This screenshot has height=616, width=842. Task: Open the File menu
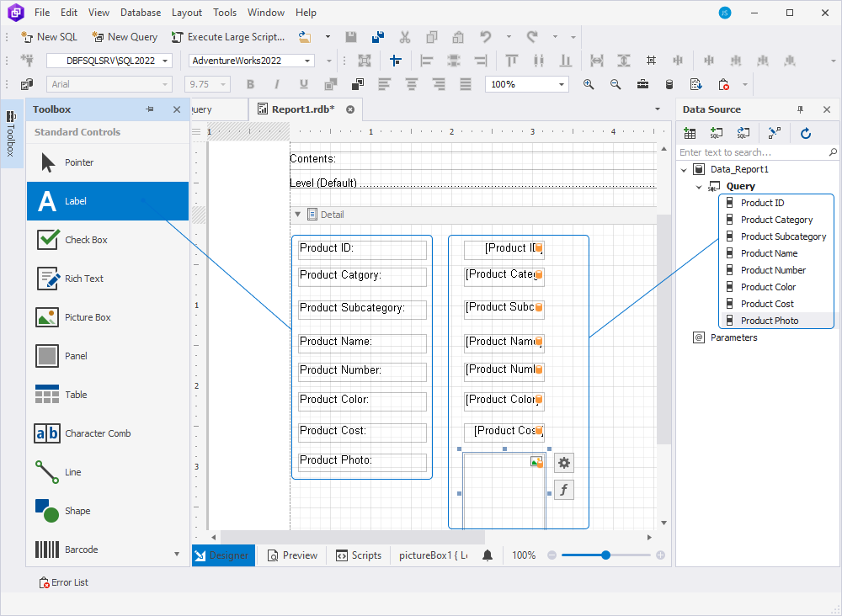[42, 13]
